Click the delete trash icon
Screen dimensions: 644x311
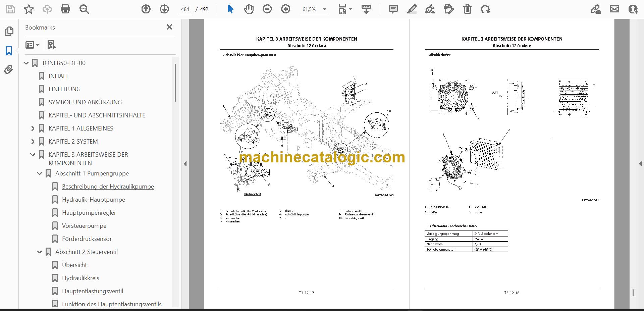[x=467, y=9]
